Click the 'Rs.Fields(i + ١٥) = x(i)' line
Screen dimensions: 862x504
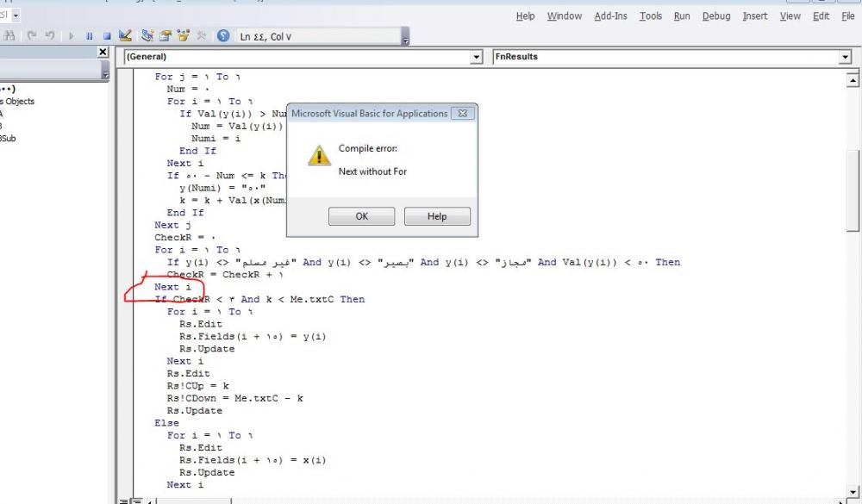tap(253, 460)
